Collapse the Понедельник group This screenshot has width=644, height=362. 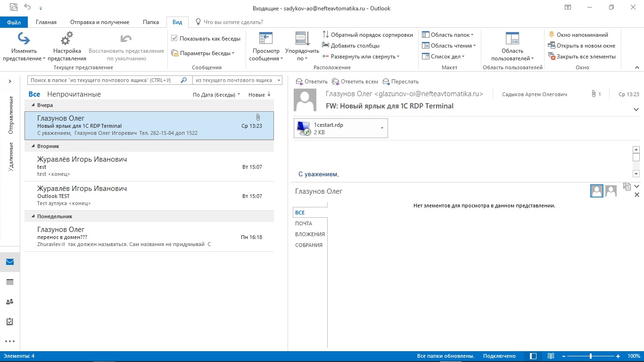coord(33,216)
